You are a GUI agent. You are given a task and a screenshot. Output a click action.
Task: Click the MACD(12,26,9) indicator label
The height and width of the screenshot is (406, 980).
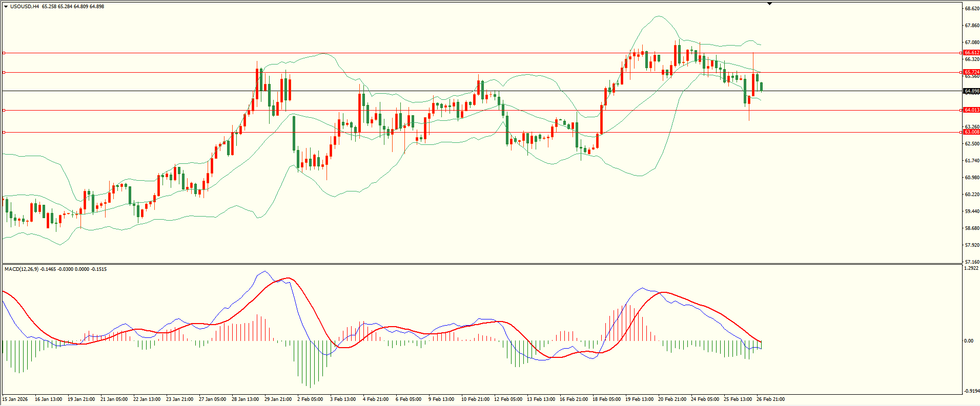[x=21, y=269]
